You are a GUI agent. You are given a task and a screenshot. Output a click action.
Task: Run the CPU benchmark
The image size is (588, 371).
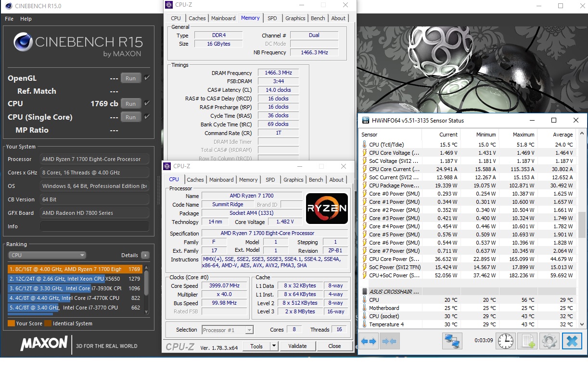(130, 104)
